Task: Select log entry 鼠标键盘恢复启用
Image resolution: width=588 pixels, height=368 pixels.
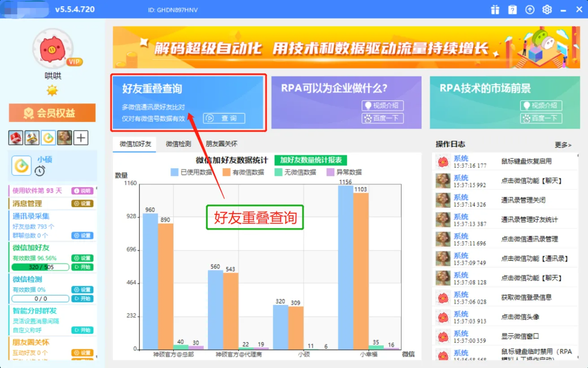Action: click(x=505, y=162)
